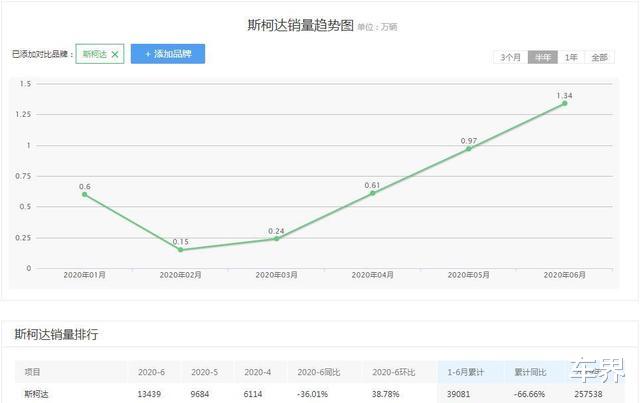Click the -36.01% cell
Image resolution: width=640 pixels, height=403 pixels.
(x=312, y=394)
